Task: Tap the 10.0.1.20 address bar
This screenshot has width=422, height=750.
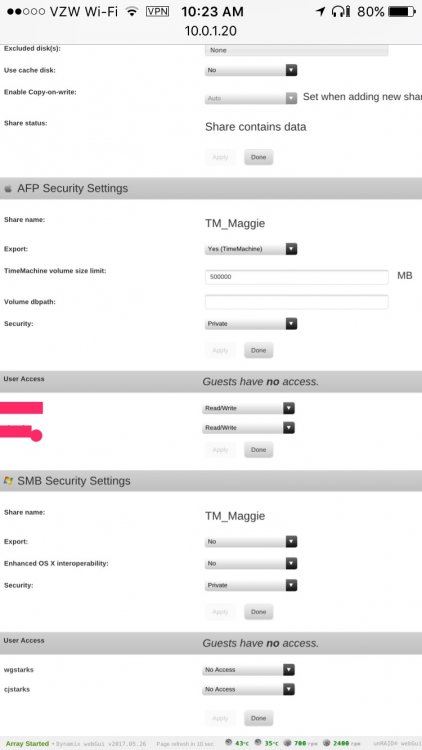Action: point(211,31)
